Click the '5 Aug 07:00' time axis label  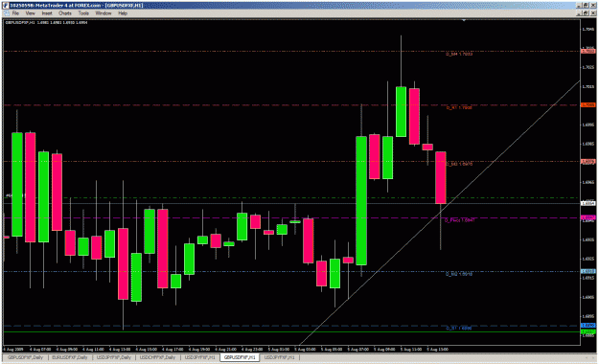click(358, 349)
